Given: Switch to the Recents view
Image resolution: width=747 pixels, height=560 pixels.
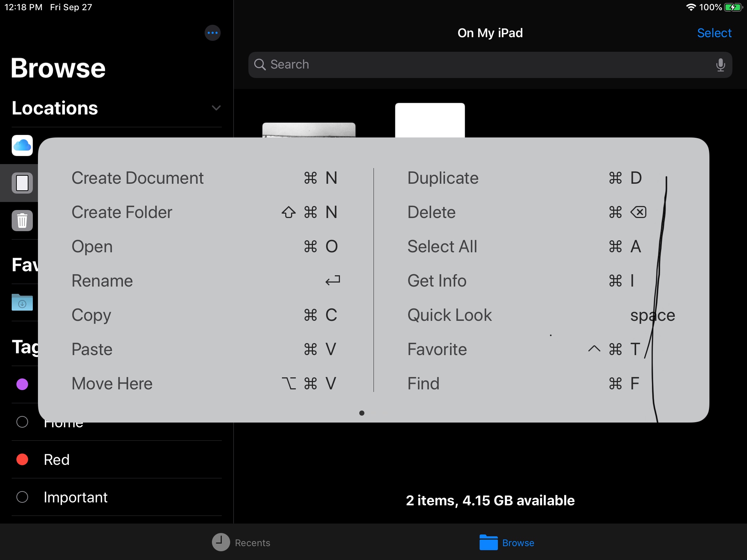Looking at the screenshot, I should click(241, 542).
